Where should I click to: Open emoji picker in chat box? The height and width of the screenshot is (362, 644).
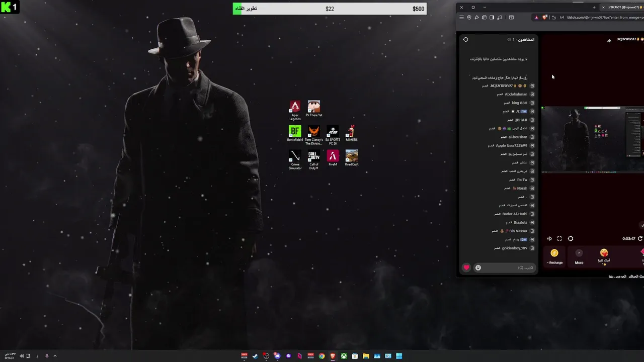point(478,267)
